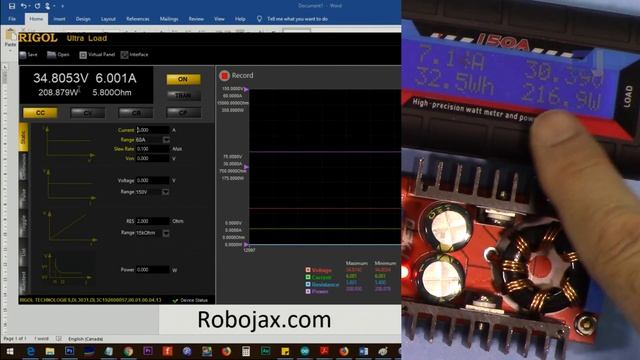Open the voltage Range 150V dropdown
The image size is (640, 360).
pos(166,192)
